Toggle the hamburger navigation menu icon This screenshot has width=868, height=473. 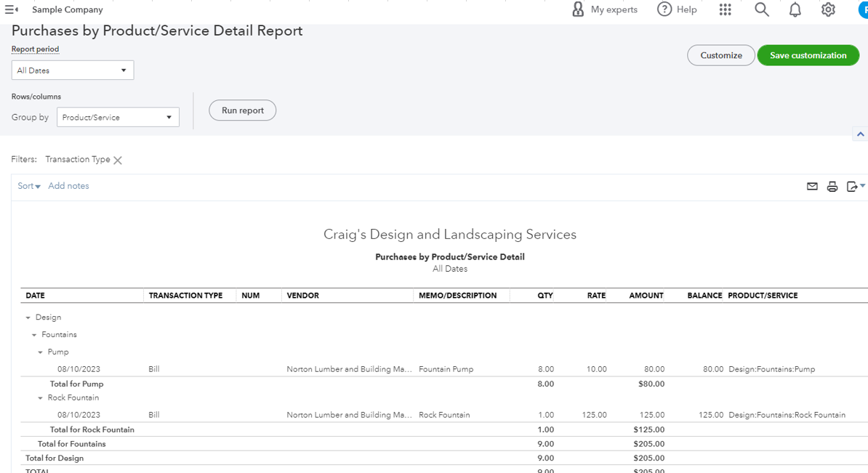pyautogui.click(x=11, y=9)
